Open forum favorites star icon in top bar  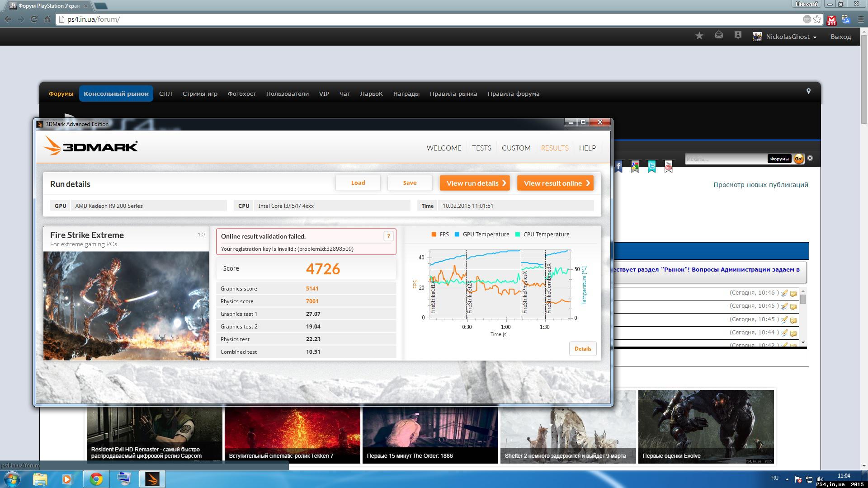click(x=699, y=36)
